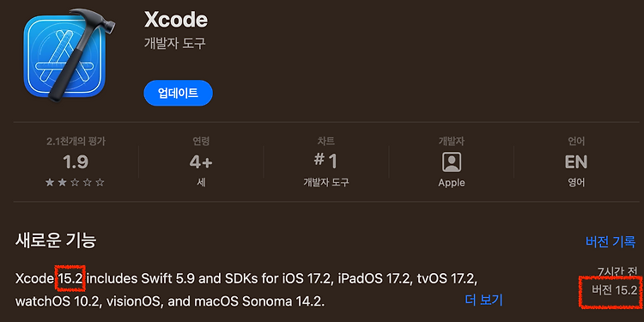
Task: Select the 4+ age rating badge
Action: [x=201, y=162]
